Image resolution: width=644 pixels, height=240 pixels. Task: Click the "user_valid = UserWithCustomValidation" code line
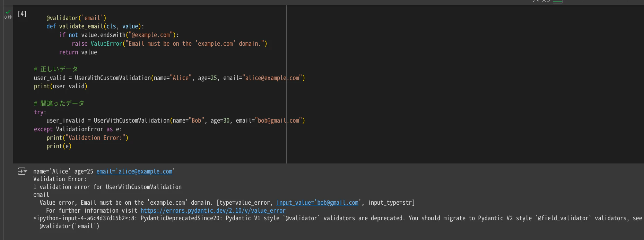click(169, 78)
